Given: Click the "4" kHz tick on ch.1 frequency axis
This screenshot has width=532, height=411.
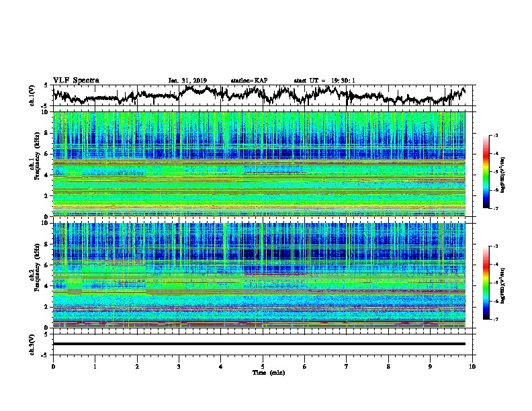Looking at the screenshot, I should coord(46,175).
